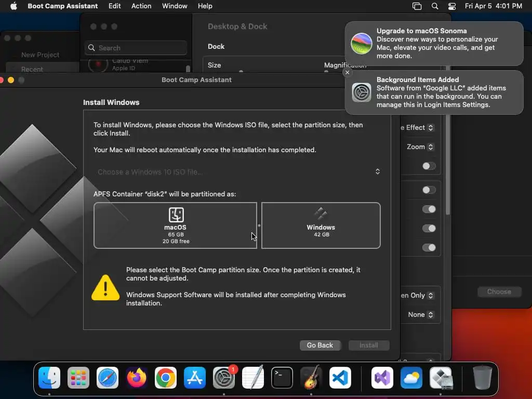The width and height of the screenshot is (532, 399).
Task: Open GarageBand guitar icon in Dock
Action: pyautogui.click(x=311, y=378)
